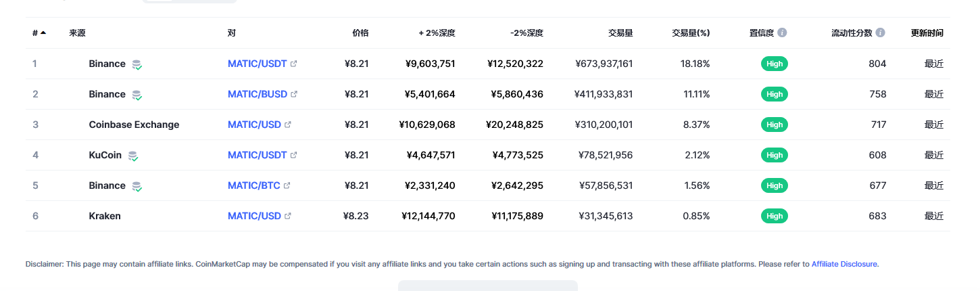Sort by the 更新时间 column header
Screen dimensions: 980x291
pos(927,32)
